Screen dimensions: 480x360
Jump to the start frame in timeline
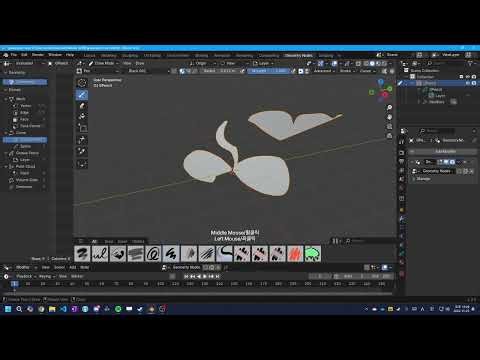tap(186, 276)
